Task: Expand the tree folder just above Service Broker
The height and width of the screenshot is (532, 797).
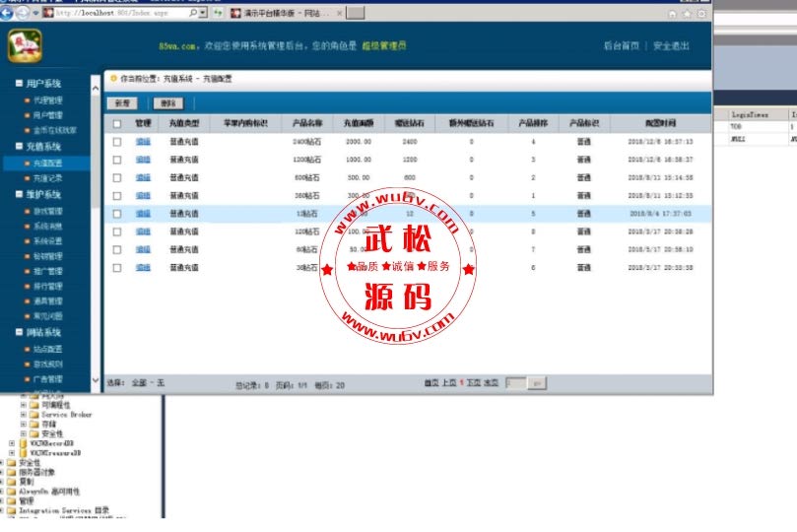Action: pos(23,405)
